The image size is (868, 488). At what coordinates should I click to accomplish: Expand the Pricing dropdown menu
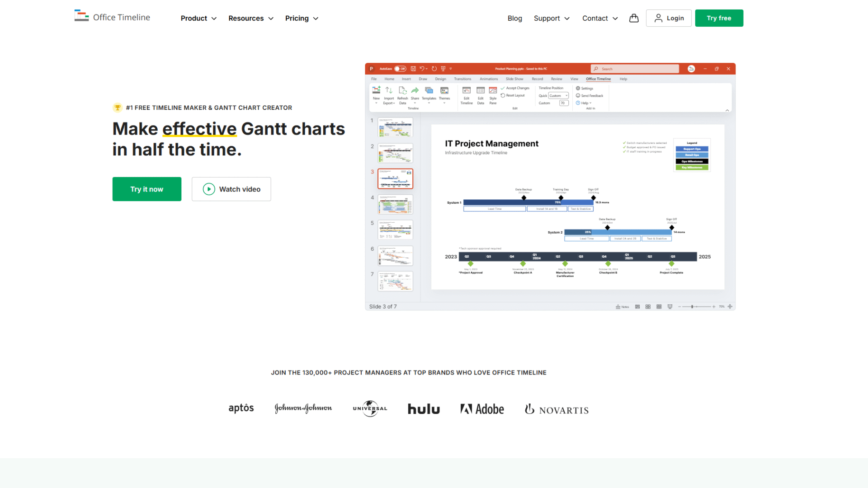pos(302,18)
